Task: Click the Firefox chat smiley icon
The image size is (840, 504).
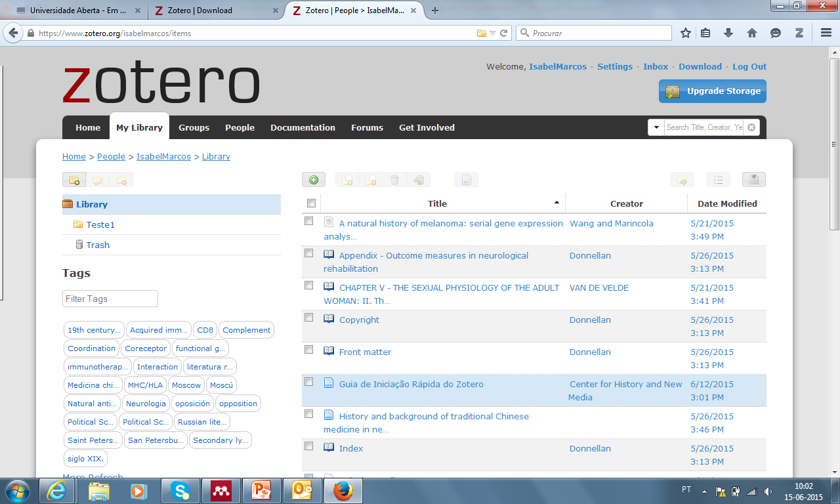Action: 776,33
